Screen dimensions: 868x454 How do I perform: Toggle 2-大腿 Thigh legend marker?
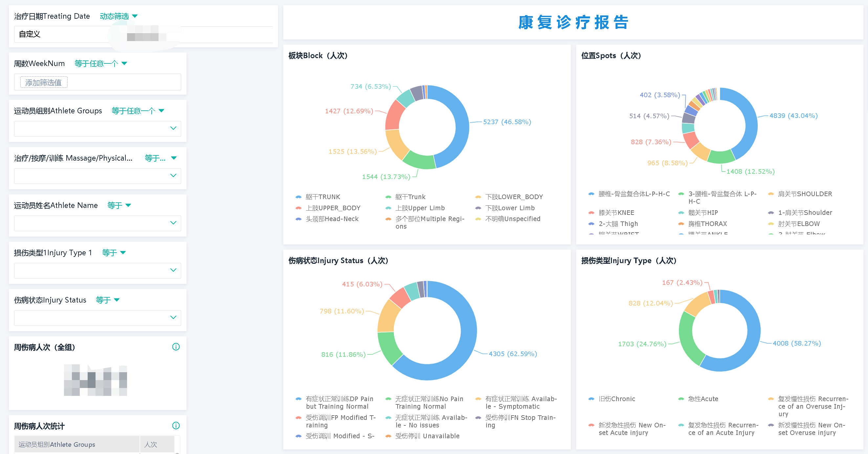pos(591,224)
